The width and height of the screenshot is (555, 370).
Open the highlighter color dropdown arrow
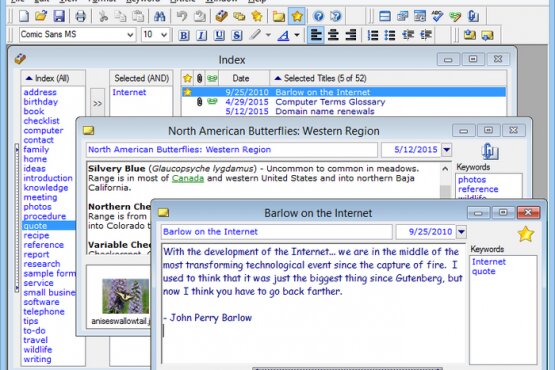click(268, 35)
